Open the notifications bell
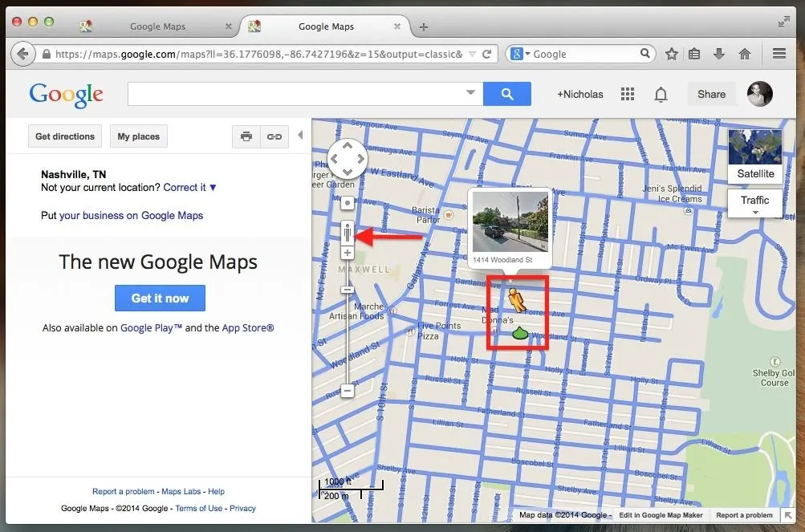 point(661,94)
